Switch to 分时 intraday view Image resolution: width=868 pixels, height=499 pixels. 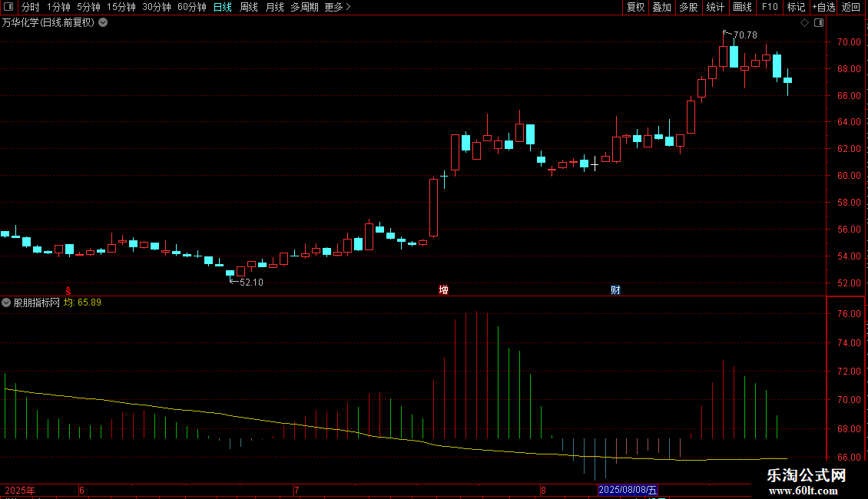31,7
